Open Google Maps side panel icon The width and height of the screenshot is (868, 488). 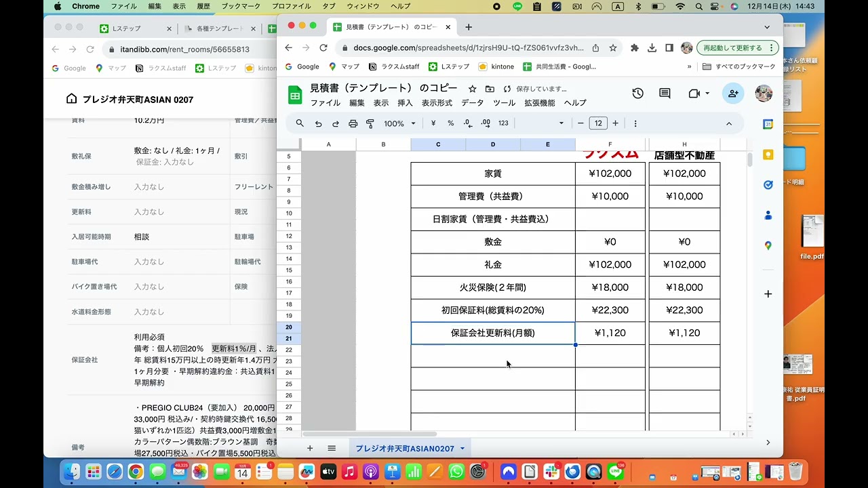coord(768,245)
